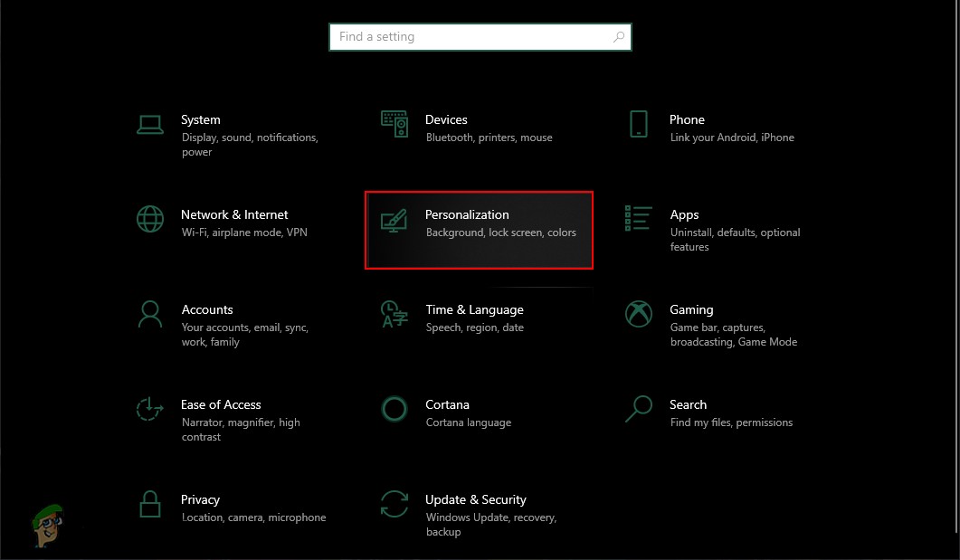The image size is (960, 560).
Task: Select the Update & Security refresh arrows icon
Action: tap(394, 504)
